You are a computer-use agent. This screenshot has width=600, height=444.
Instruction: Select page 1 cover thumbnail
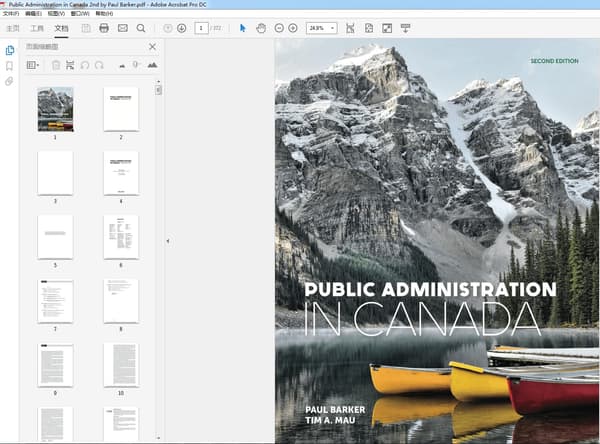click(55, 109)
